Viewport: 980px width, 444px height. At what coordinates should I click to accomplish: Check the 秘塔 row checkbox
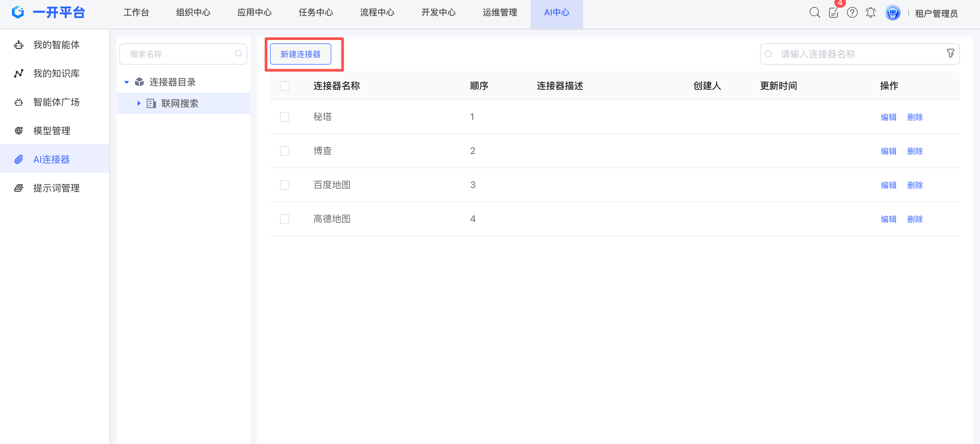[x=284, y=117]
